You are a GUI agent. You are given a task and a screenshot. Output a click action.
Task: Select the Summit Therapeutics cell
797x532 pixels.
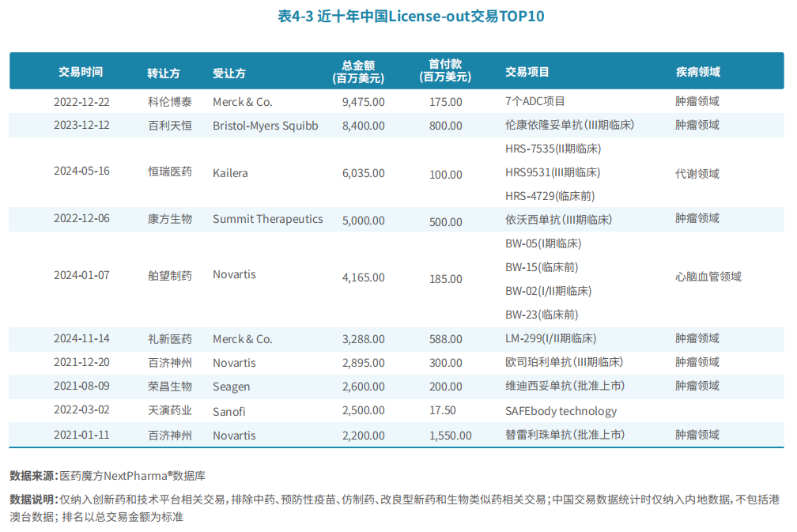click(x=267, y=220)
